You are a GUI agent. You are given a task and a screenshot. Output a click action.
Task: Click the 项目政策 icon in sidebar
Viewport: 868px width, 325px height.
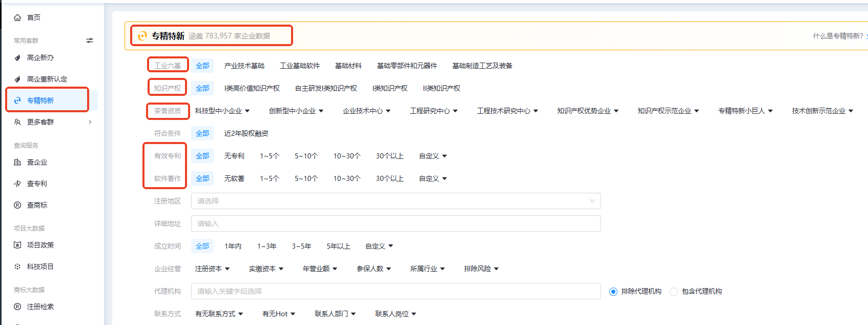17,245
